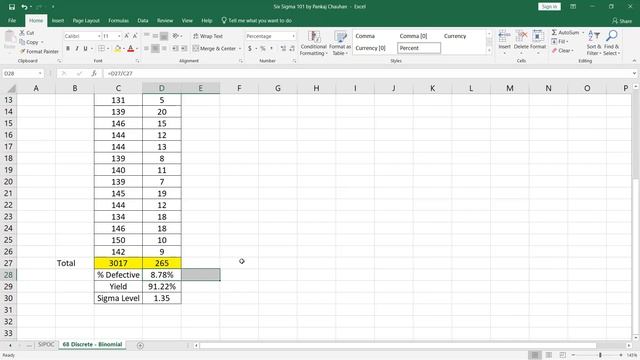
Task: Toggle Align Right
Action: click(x=164, y=49)
